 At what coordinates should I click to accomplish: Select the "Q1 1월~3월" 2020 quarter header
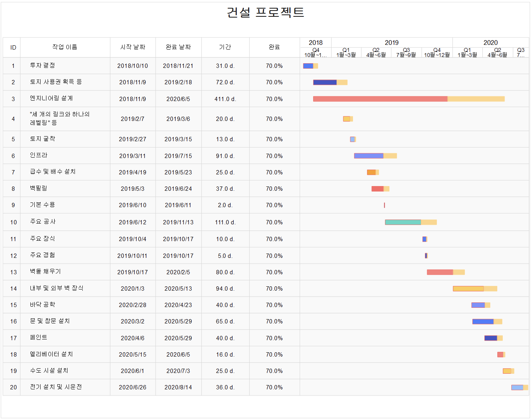coord(467,52)
